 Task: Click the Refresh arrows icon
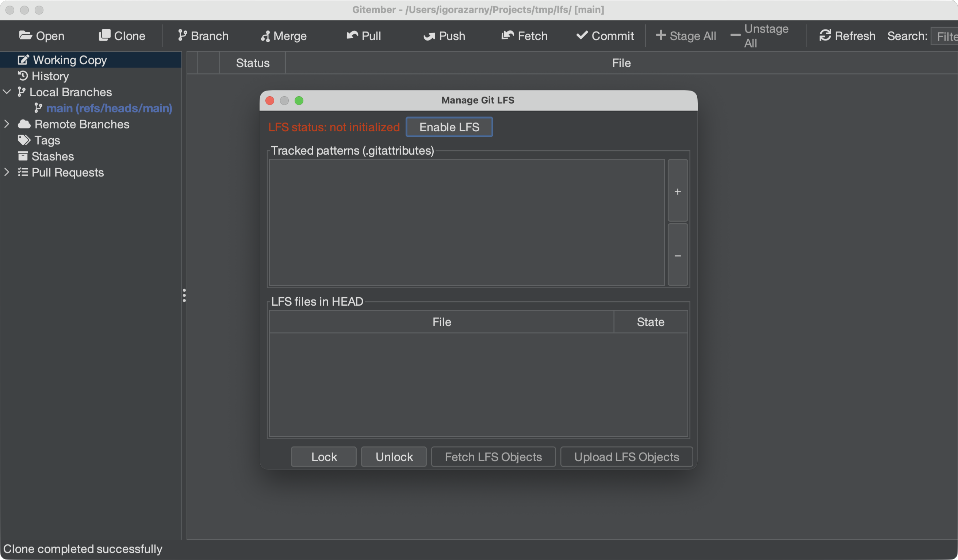tap(825, 35)
